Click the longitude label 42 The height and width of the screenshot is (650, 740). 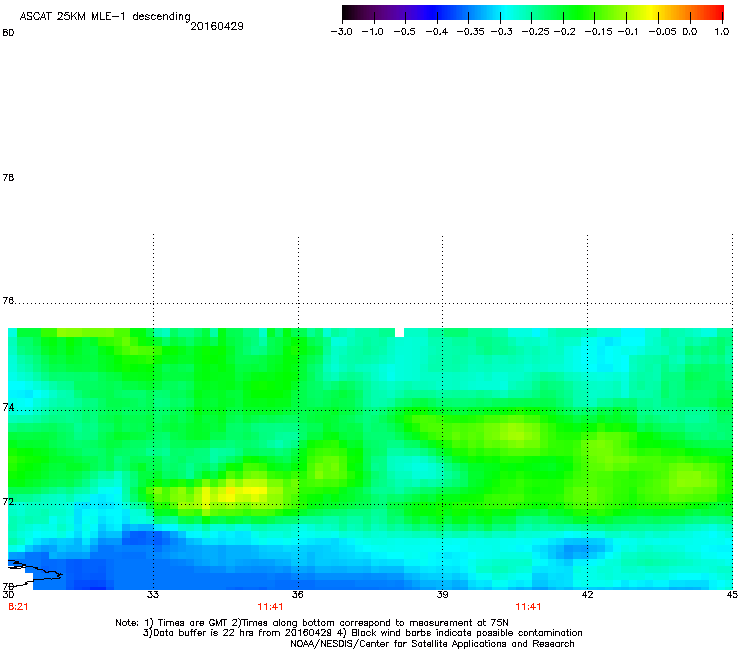pyautogui.click(x=587, y=594)
